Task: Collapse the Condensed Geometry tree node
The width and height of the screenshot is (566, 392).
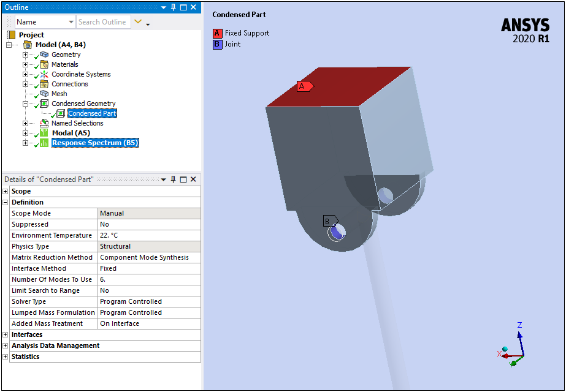Action: 25,104
